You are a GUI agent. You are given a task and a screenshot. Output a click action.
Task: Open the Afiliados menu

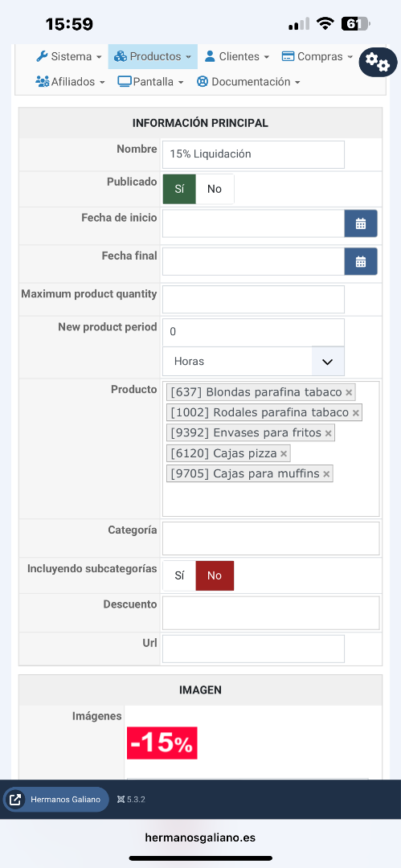(x=71, y=82)
